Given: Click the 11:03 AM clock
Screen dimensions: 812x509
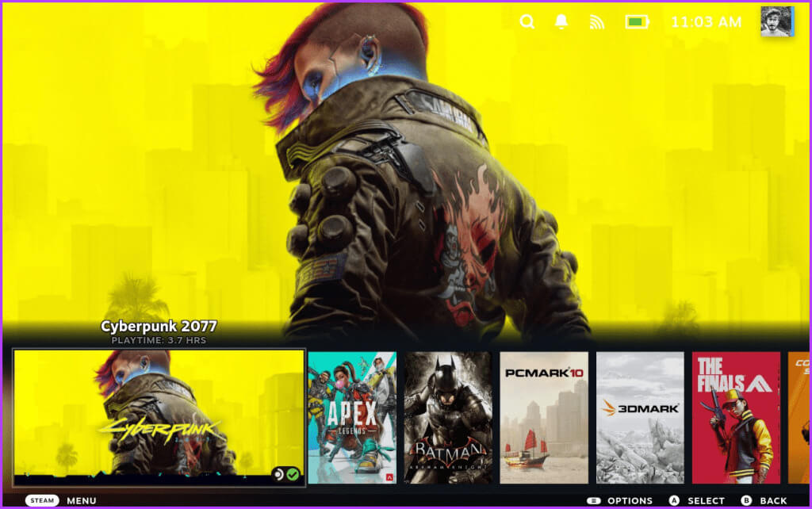Looking at the screenshot, I should point(707,21).
